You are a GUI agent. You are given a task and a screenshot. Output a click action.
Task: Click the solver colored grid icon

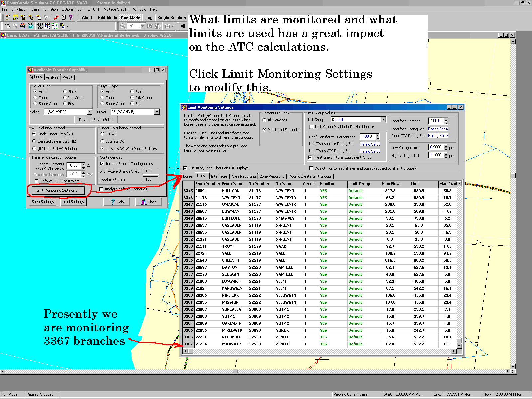point(23,26)
